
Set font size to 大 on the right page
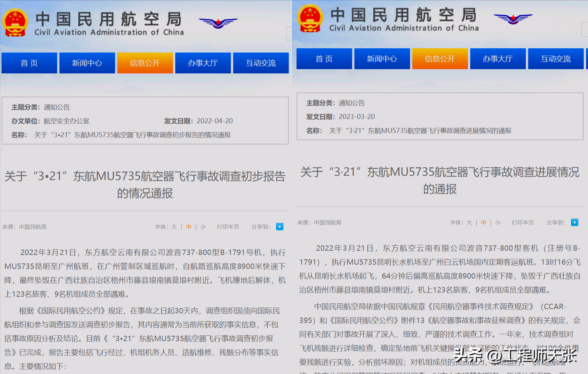point(469,223)
